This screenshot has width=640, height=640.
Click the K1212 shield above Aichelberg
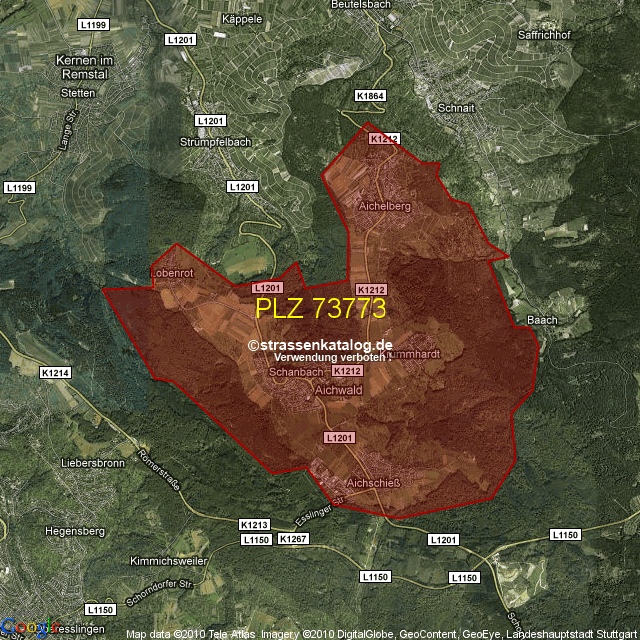tap(383, 139)
